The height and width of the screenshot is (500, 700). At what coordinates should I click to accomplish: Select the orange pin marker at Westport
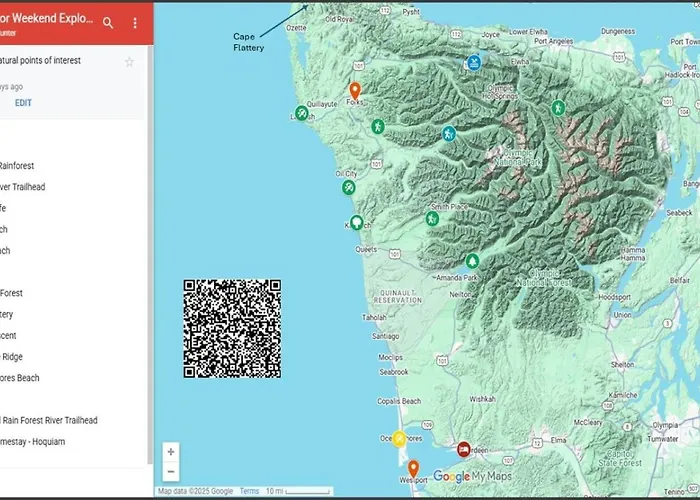click(414, 469)
